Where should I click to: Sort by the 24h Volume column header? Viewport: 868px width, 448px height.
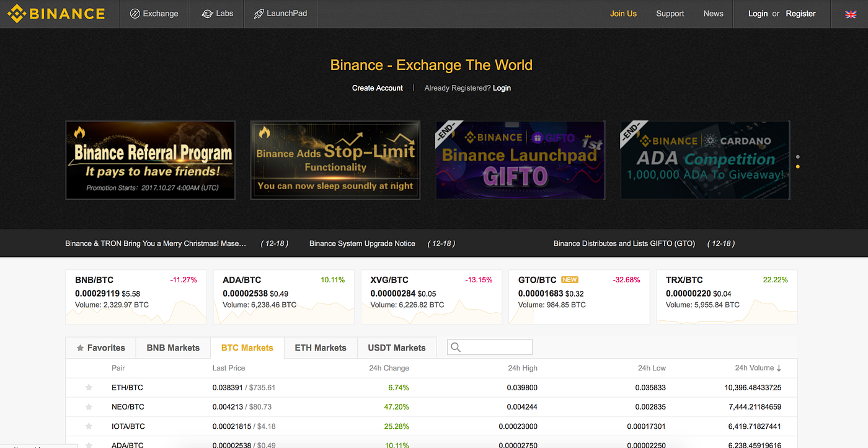click(758, 368)
